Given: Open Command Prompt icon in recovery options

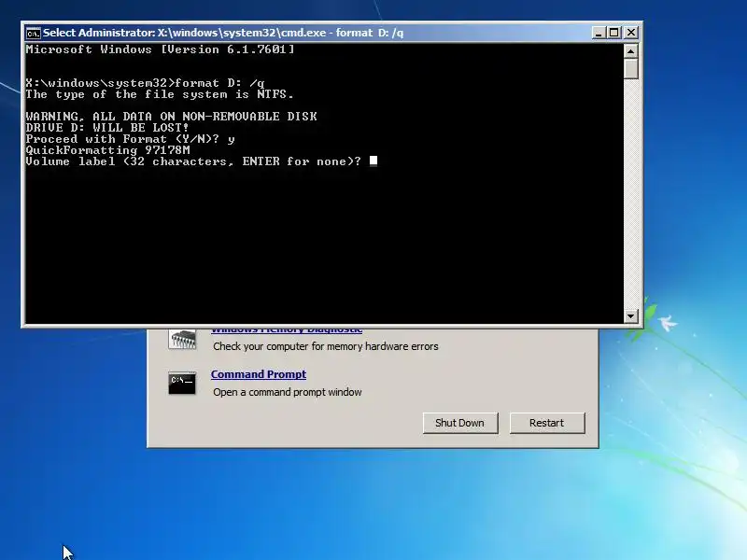Looking at the screenshot, I should [182, 383].
